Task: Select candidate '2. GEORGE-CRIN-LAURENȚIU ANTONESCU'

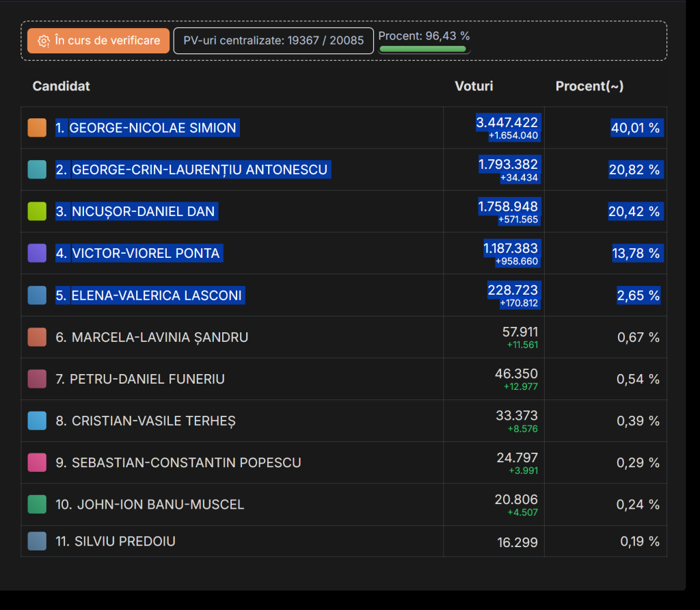Action: (x=193, y=170)
